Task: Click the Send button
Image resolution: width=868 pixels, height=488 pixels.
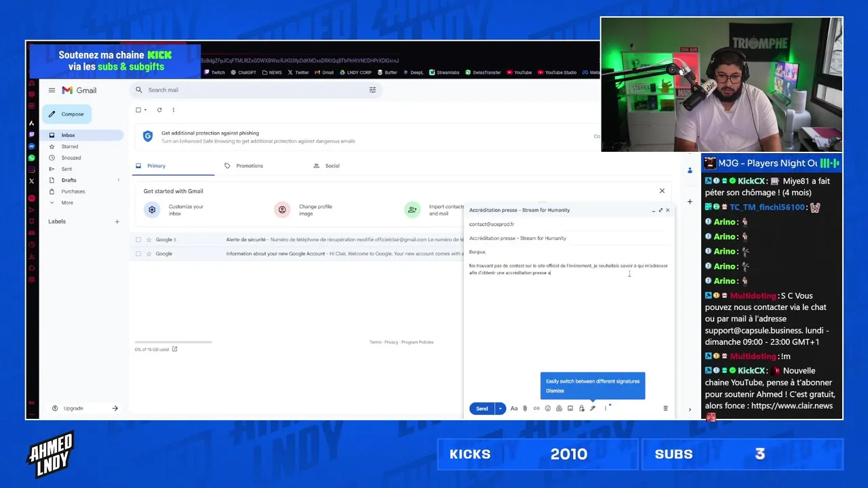Action: tap(481, 409)
